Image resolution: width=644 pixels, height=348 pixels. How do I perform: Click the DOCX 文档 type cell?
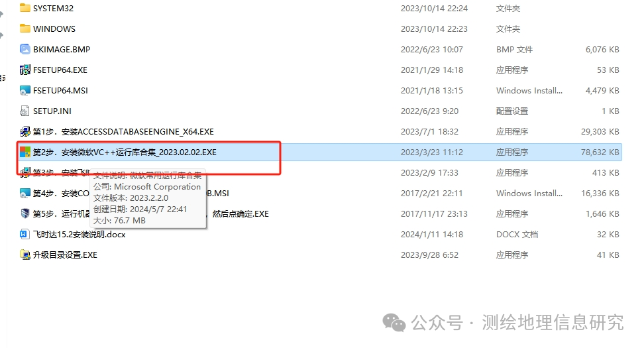[x=517, y=234]
